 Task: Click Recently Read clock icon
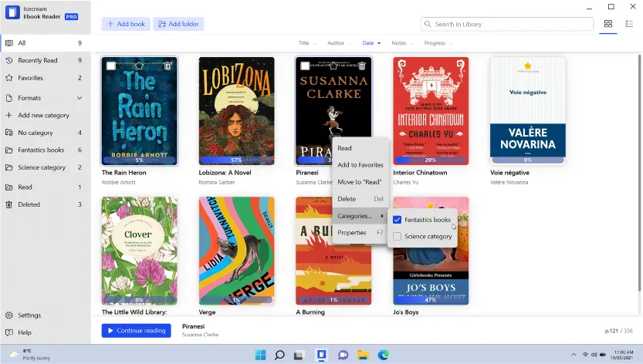point(9,60)
